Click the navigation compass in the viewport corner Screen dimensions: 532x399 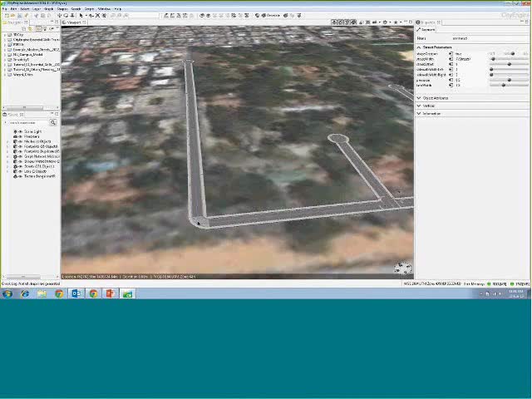pos(403,268)
